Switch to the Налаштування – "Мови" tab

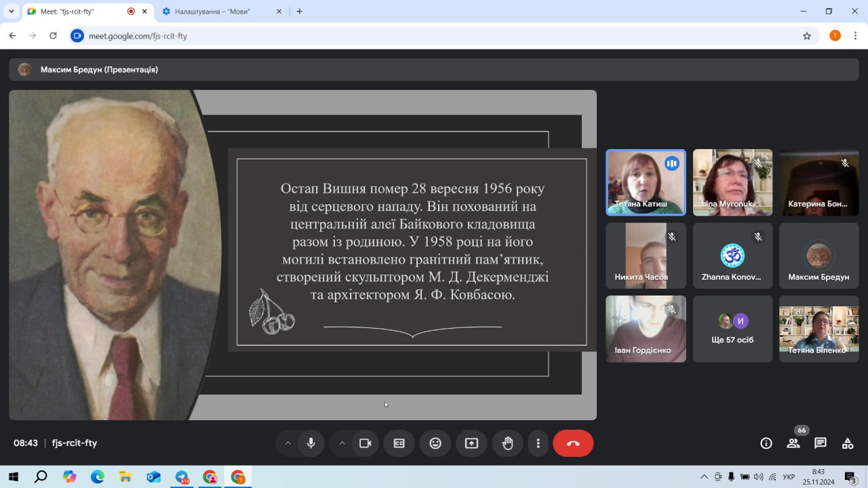pyautogui.click(x=217, y=12)
